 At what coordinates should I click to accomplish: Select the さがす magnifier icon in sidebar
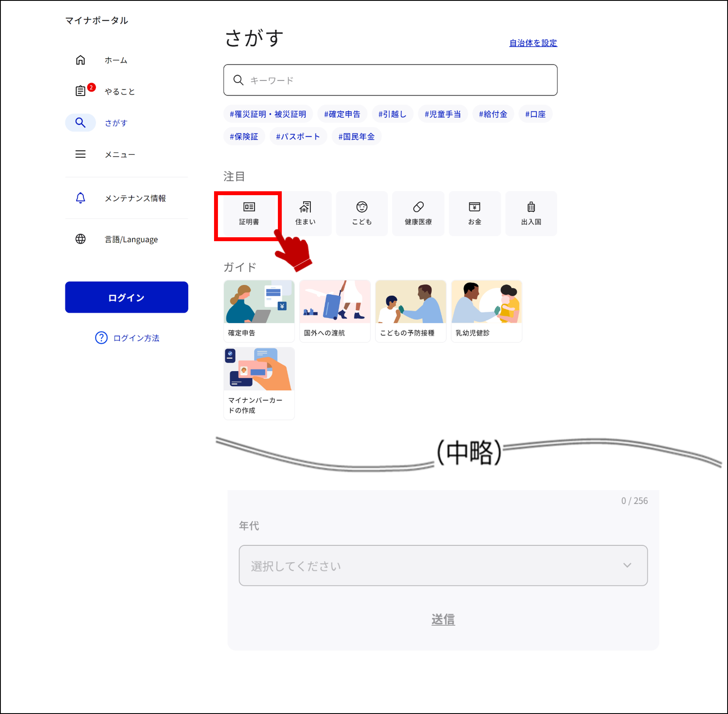(x=80, y=123)
